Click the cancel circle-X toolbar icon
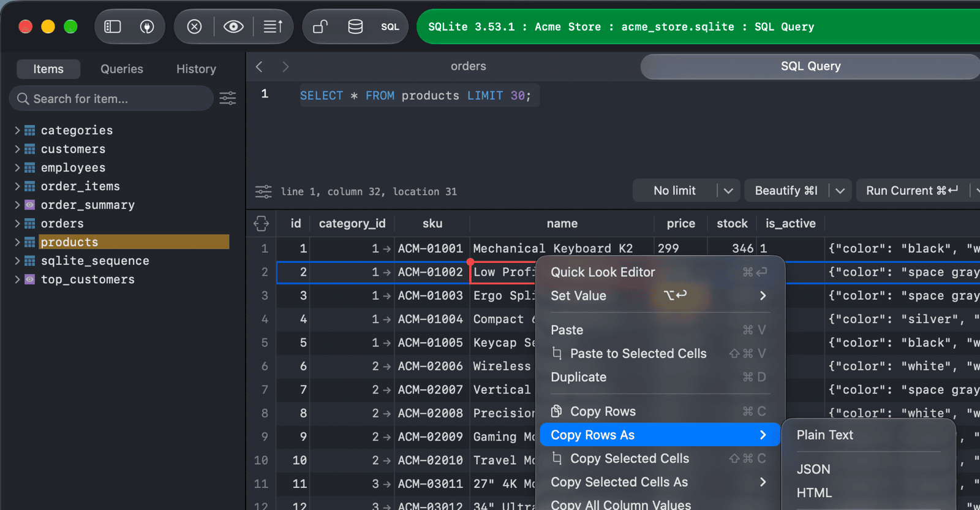This screenshot has width=980, height=510. tap(194, 26)
